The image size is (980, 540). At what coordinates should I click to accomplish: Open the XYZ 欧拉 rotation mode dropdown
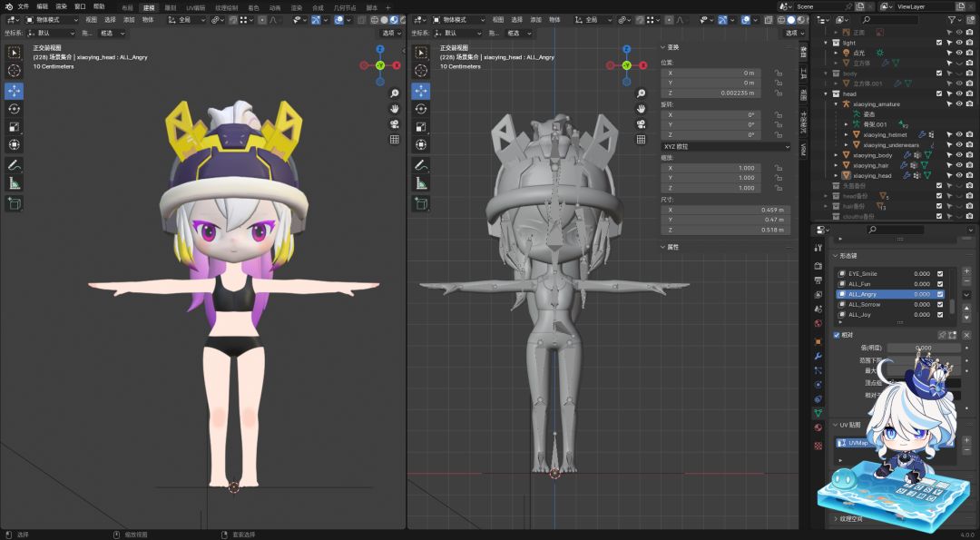click(726, 146)
